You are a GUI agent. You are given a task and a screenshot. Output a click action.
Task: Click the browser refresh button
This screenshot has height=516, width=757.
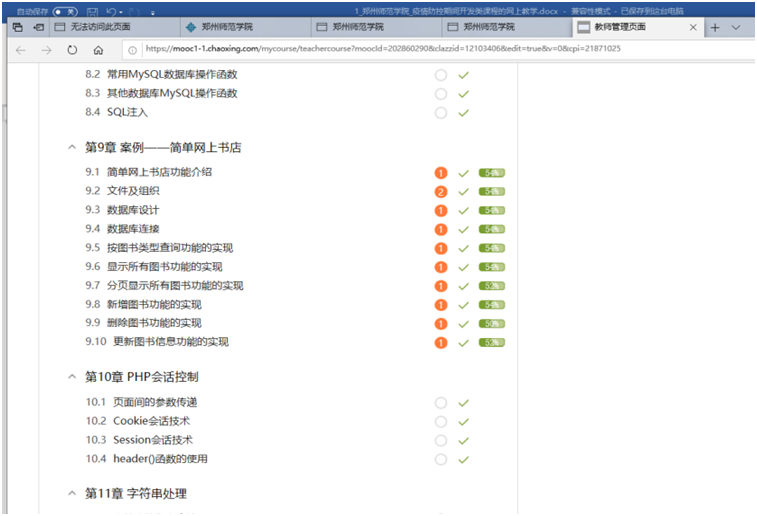click(x=72, y=49)
